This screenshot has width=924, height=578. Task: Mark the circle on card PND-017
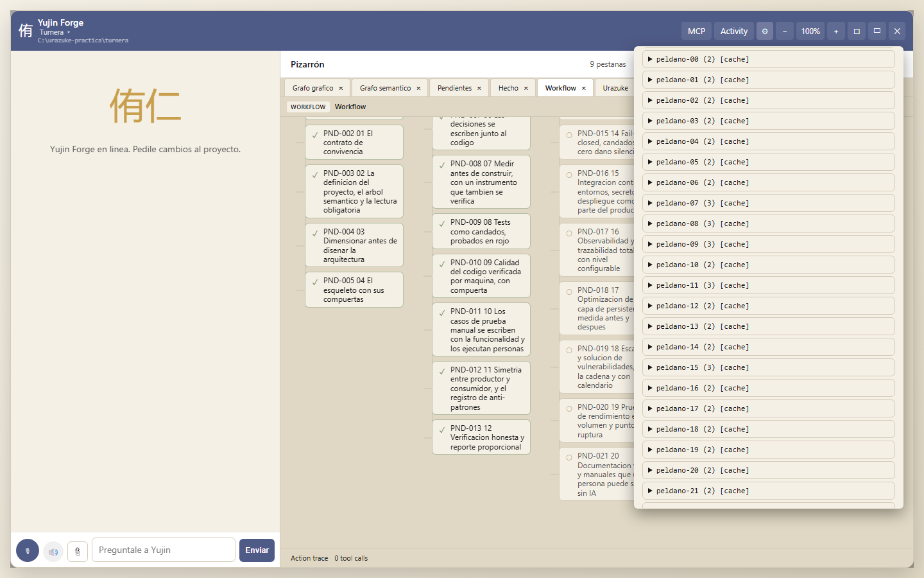(569, 234)
